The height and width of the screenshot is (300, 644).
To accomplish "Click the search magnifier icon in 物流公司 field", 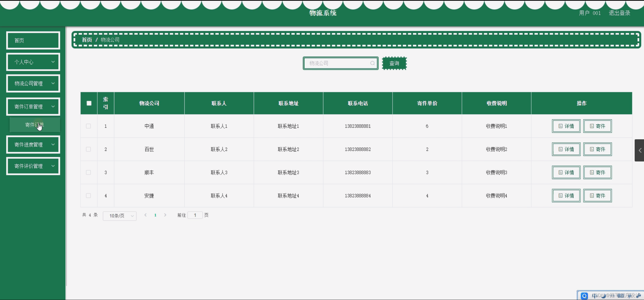I will coord(372,63).
